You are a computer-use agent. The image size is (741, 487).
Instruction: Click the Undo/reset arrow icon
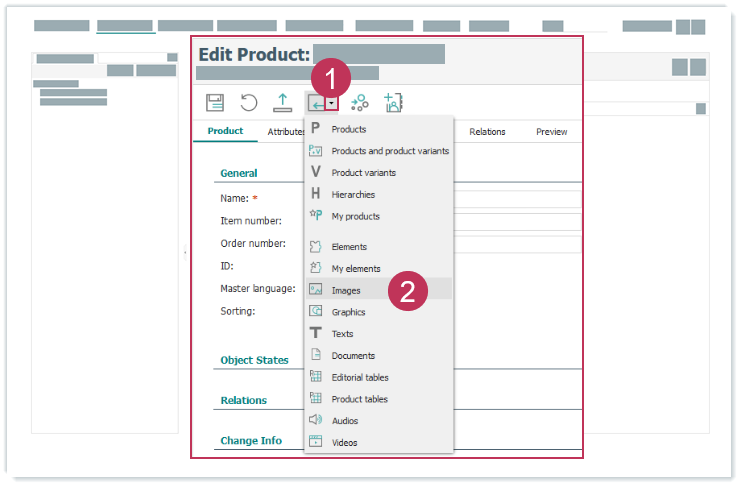pyautogui.click(x=249, y=102)
